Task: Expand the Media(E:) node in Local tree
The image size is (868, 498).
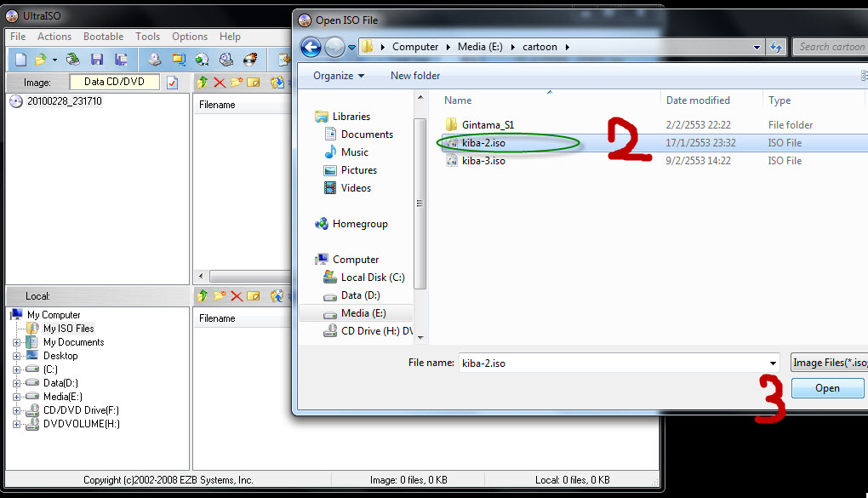Action: click(x=17, y=397)
